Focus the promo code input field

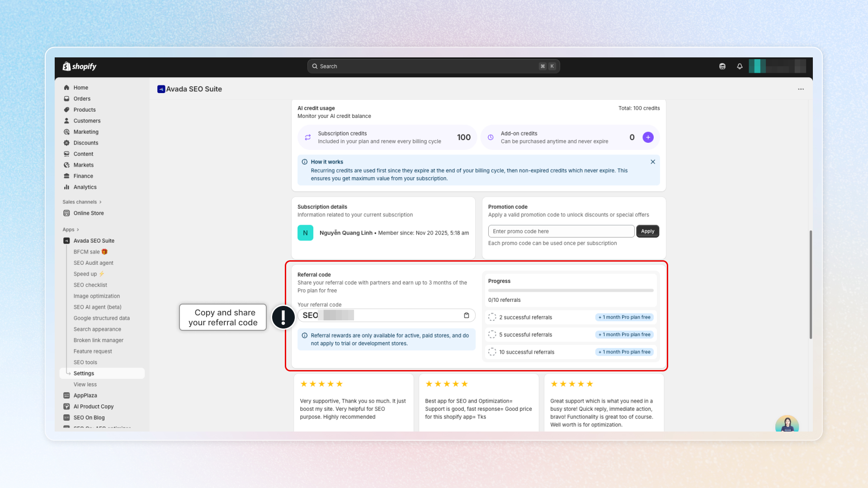pyautogui.click(x=561, y=231)
